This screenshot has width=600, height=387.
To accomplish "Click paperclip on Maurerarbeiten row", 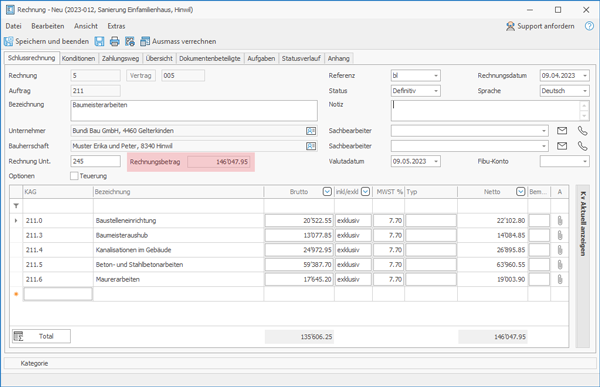I will 560,279.
